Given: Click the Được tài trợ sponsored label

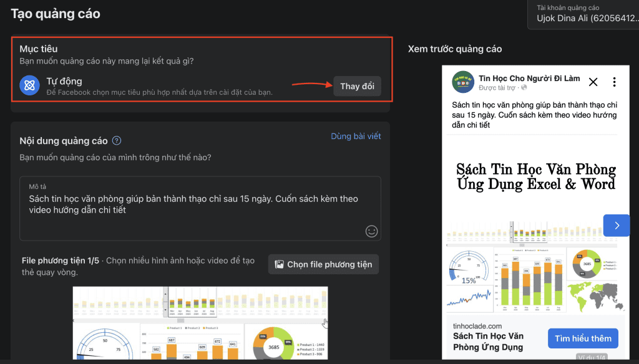Looking at the screenshot, I should coord(497,87).
